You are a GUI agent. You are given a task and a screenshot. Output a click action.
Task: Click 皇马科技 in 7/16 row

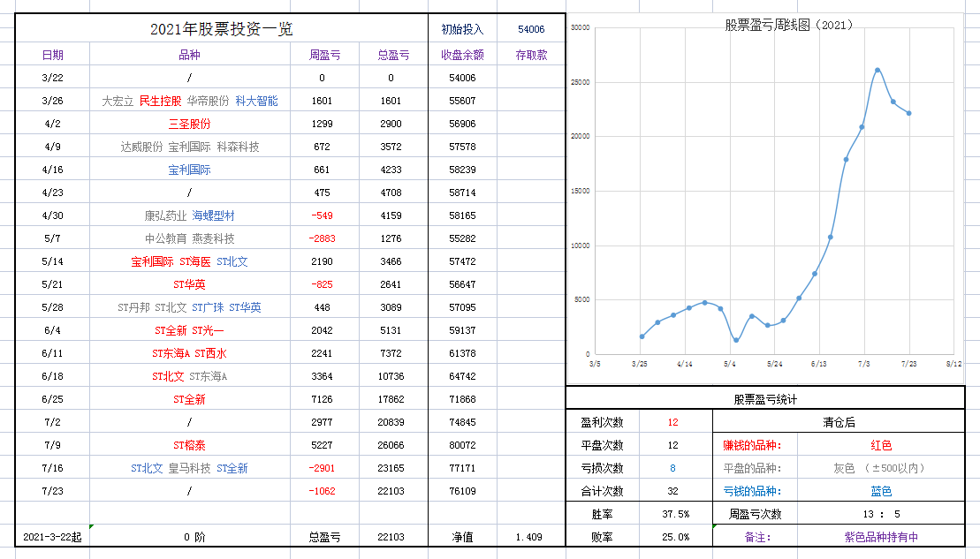pos(189,468)
